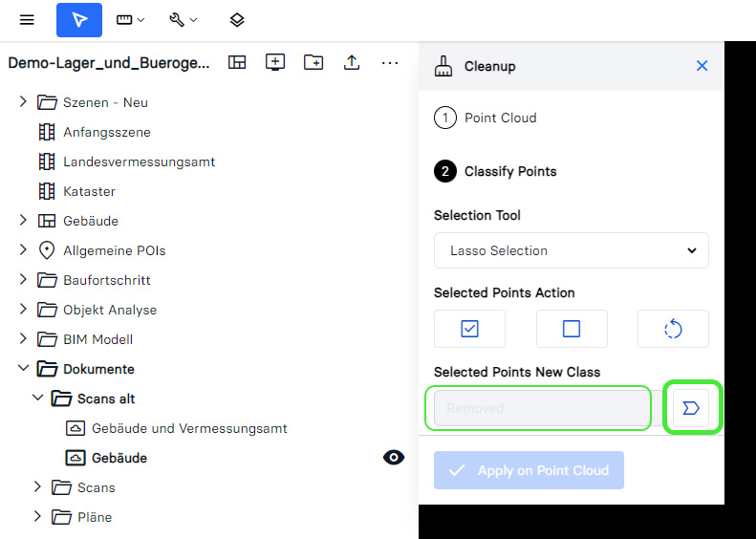Screen dimensions: 756x539
Task: Open the three-dot more options menu
Action: tap(390, 62)
